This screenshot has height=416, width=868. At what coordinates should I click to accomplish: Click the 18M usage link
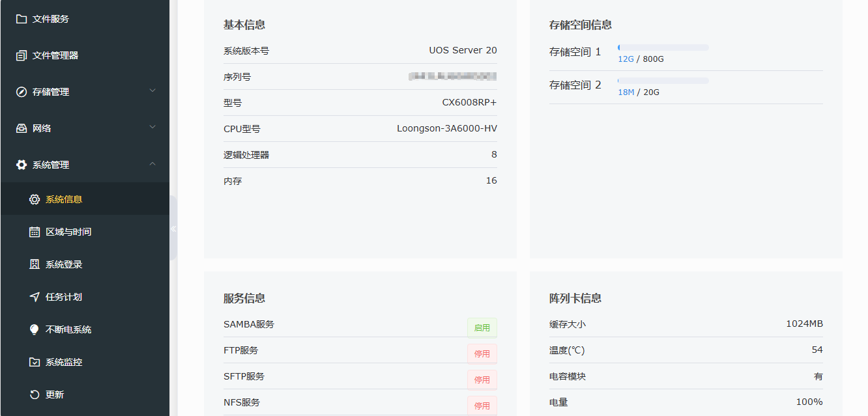[627, 92]
